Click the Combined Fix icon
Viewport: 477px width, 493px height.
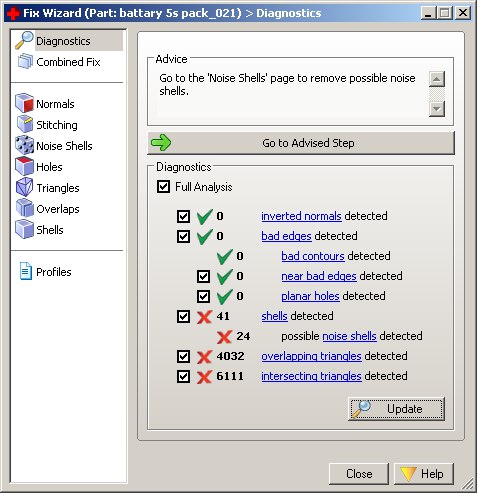pos(25,61)
